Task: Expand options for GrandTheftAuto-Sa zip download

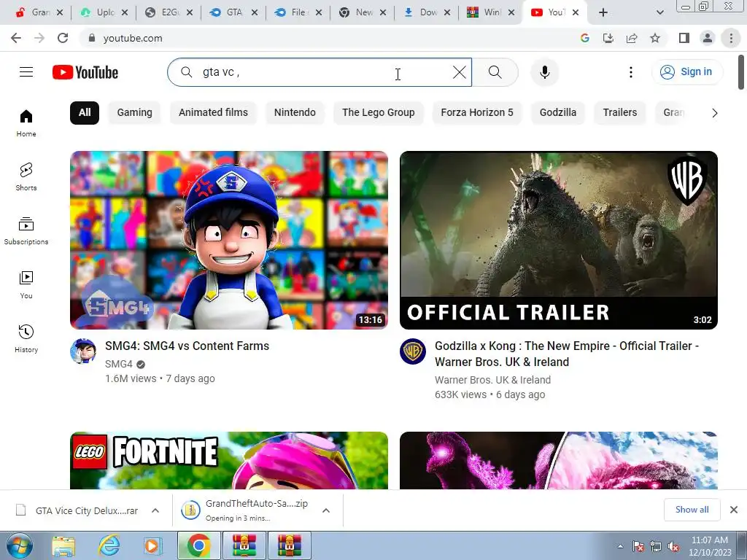Action: (326, 510)
